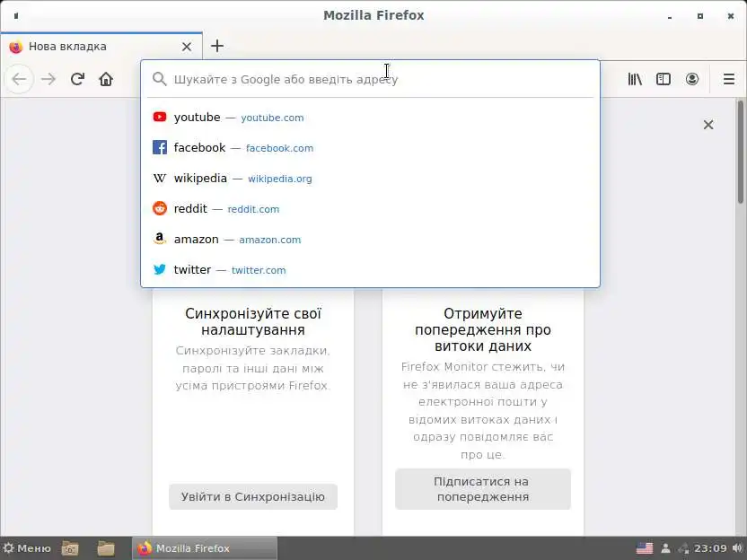Click the Отримуйте попередження про витоки даних heading
The height and width of the screenshot is (560, 747).
tap(483, 329)
